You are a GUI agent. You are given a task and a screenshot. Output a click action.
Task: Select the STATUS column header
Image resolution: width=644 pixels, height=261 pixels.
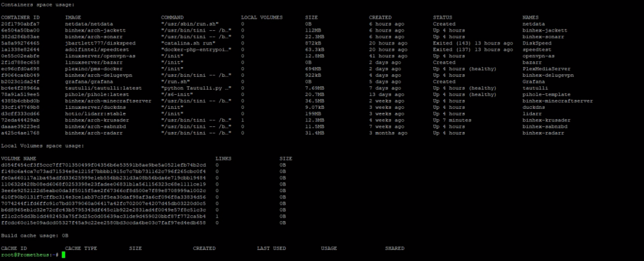(442, 17)
